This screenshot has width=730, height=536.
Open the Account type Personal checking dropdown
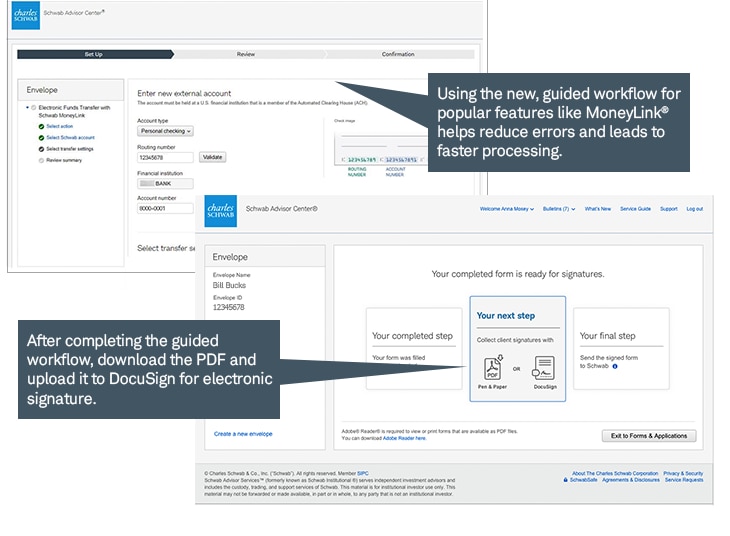pyautogui.click(x=165, y=131)
